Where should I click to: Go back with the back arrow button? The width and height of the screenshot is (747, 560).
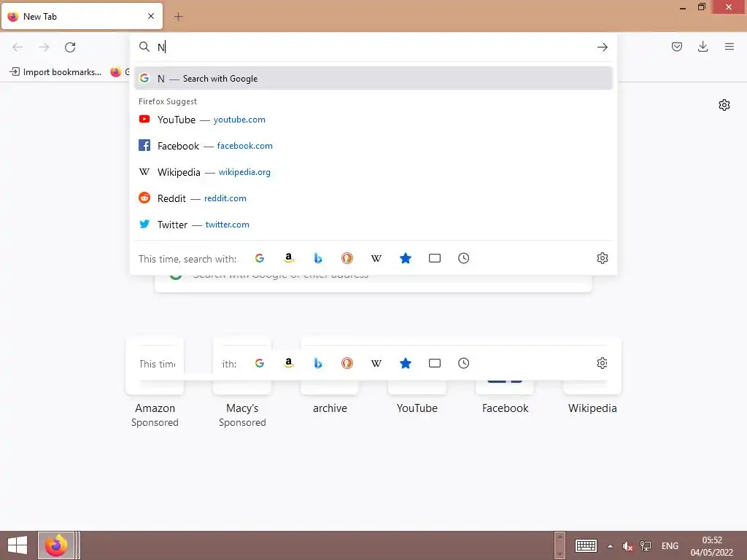click(x=18, y=47)
